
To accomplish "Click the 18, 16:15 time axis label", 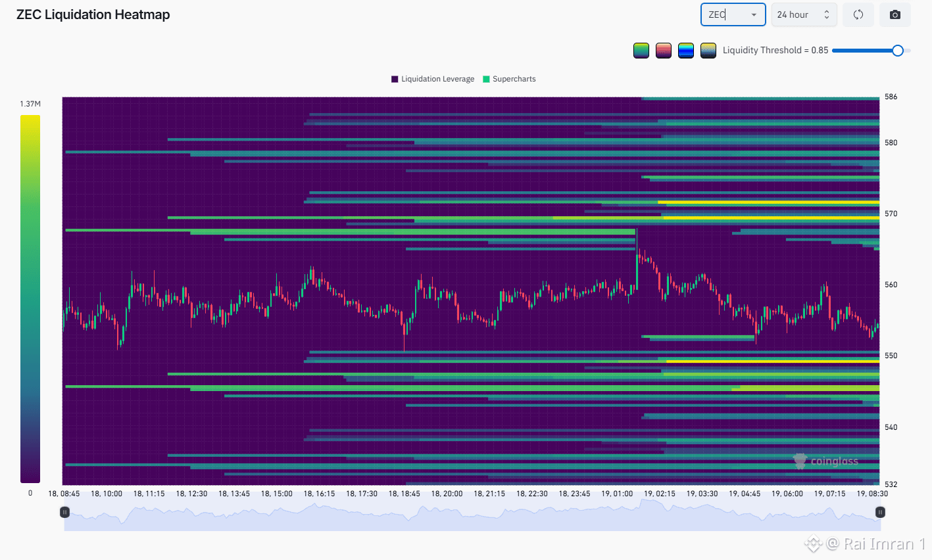I will [x=319, y=494].
